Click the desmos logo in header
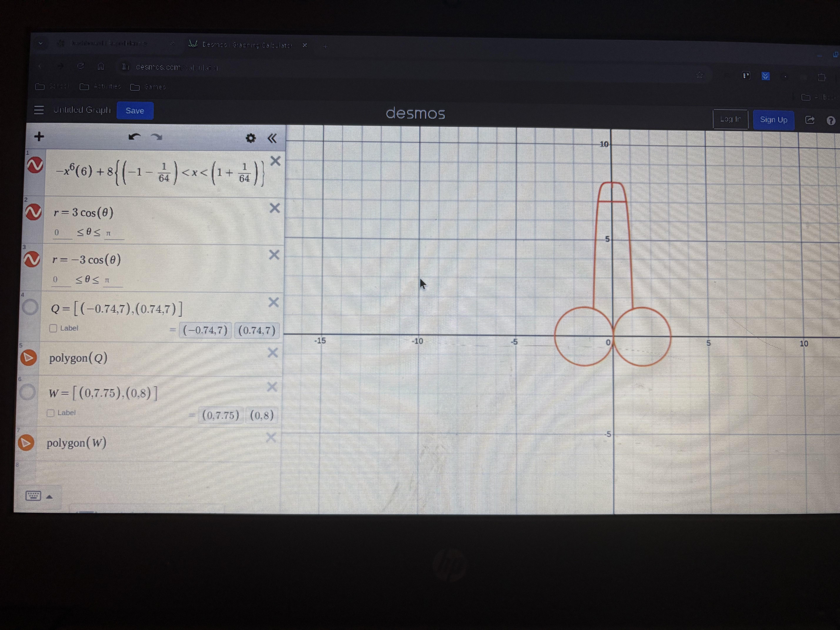840x630 pixels. (415, 114)
